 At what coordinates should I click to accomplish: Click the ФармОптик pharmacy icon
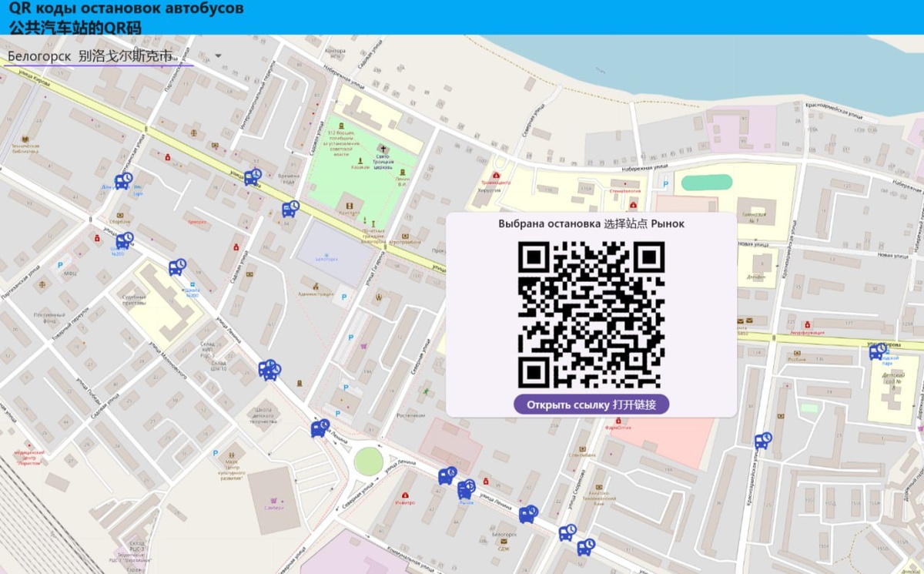pyautogui.click(x=617, y=420)
